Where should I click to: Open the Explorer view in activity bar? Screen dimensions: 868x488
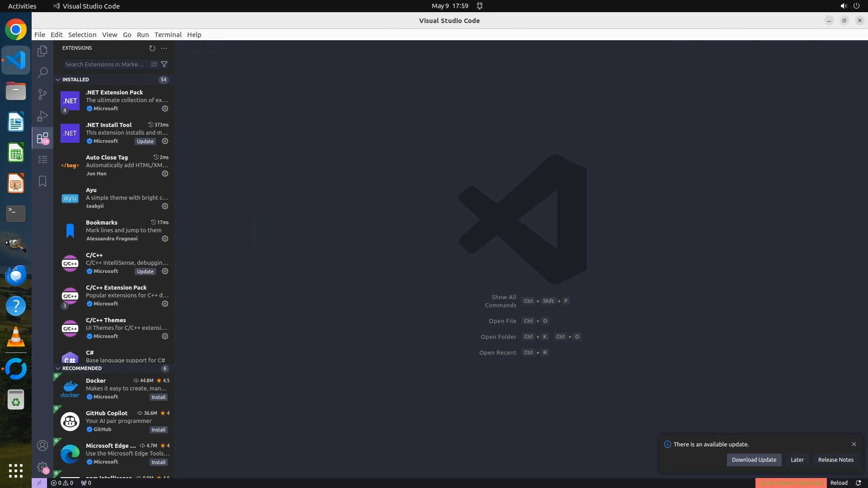click(42, 51)
